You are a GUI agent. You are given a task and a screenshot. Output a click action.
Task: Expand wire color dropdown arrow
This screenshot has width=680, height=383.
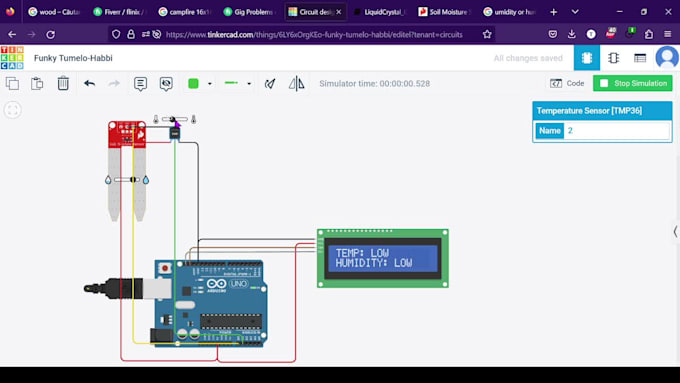tap(210, 84)
